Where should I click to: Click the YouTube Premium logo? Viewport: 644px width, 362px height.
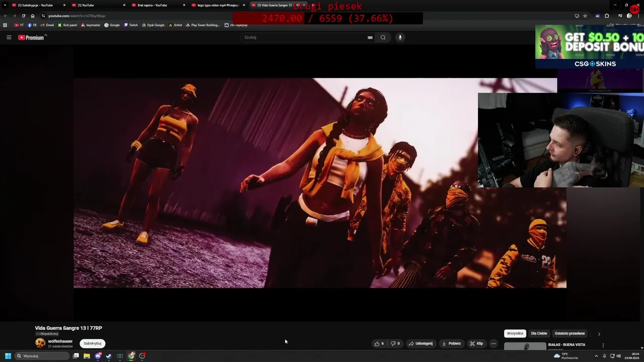pyautogui.click(x=32, y=37)
